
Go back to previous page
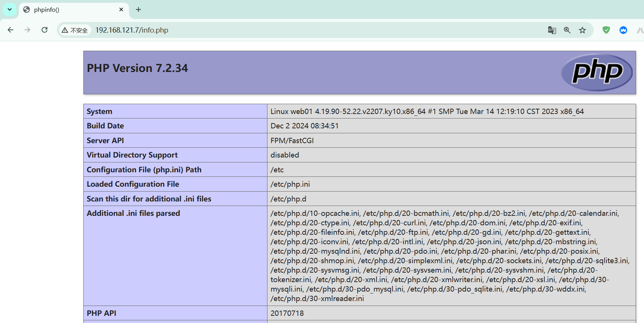point(11,30)
